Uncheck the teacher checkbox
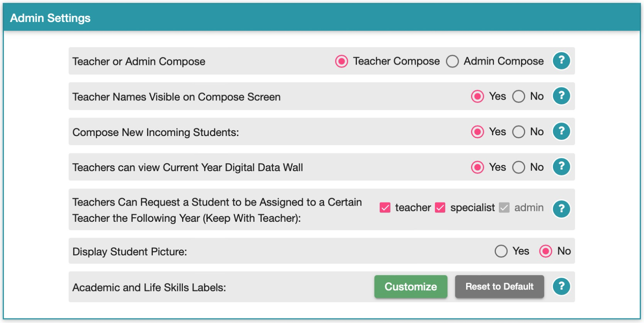644x323 pixels. [385, 208]
